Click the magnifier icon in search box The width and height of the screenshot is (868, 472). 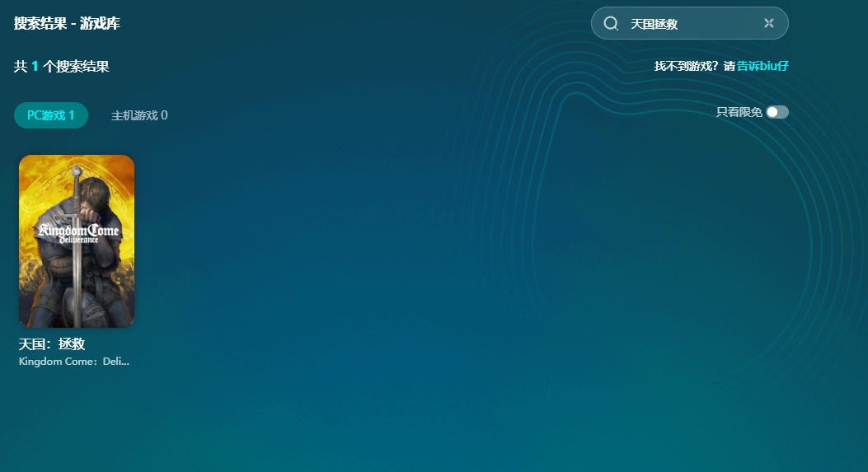tap(611, 24)
